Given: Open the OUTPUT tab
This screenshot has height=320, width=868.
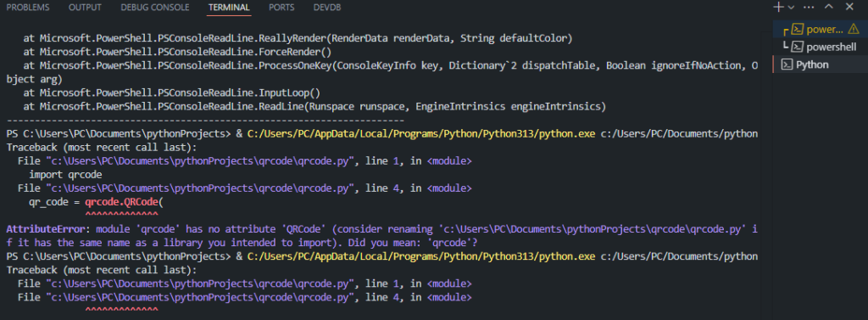Looking at the screenshot, I should [x=85, y=8].
